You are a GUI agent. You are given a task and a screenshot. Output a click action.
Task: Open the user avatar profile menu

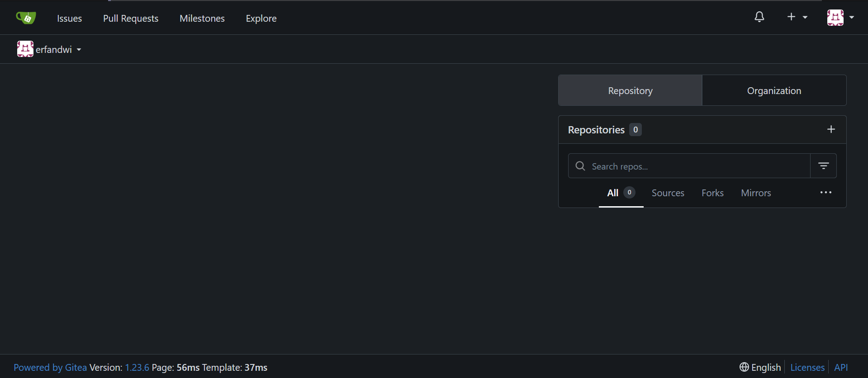(840, 18)
